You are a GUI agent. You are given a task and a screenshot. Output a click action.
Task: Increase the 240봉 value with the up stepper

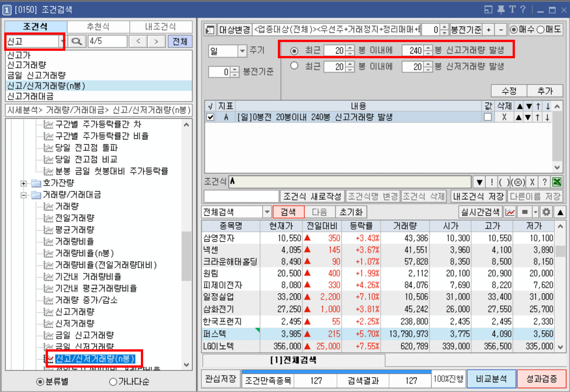[428, 48]
